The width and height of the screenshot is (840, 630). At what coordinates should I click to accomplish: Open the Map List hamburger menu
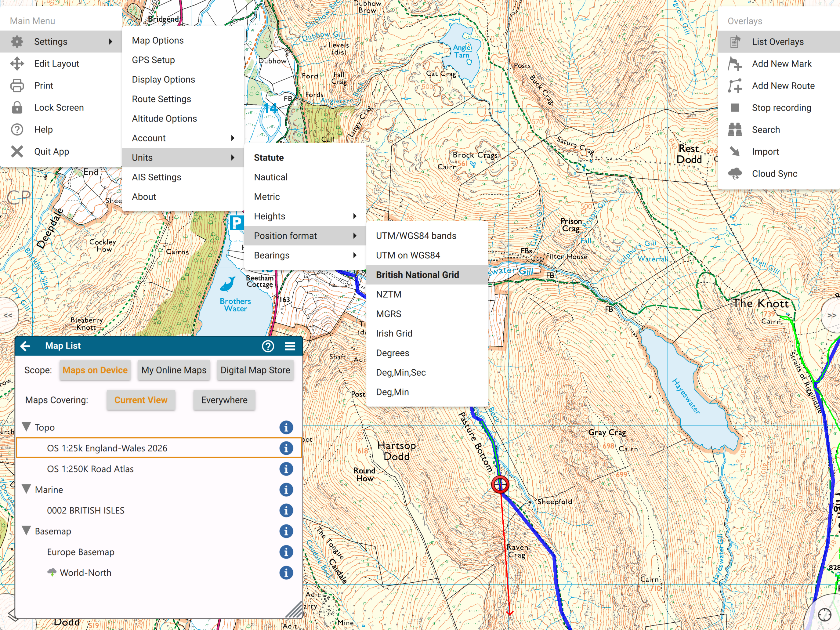click(x=290, y=346)
